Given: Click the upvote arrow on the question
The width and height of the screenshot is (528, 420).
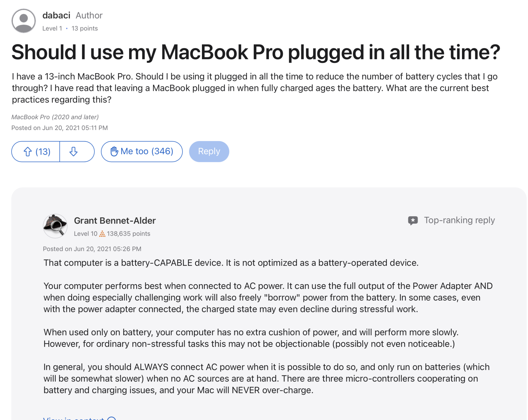Looking at the screenshot, I should point(27,152).
